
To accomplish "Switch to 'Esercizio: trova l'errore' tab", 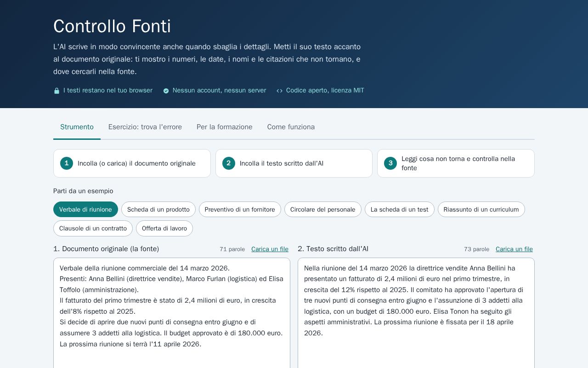I will 145,127.
